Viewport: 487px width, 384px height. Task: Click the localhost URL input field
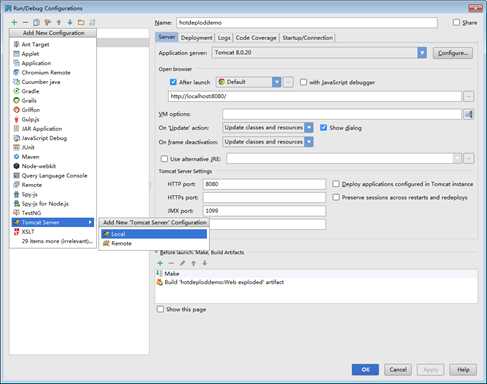point(315,96)
